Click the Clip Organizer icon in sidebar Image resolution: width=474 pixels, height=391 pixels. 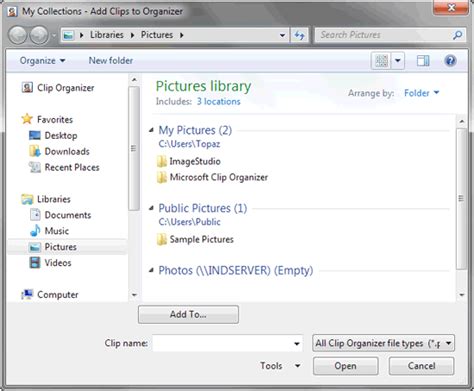[27, 88]
